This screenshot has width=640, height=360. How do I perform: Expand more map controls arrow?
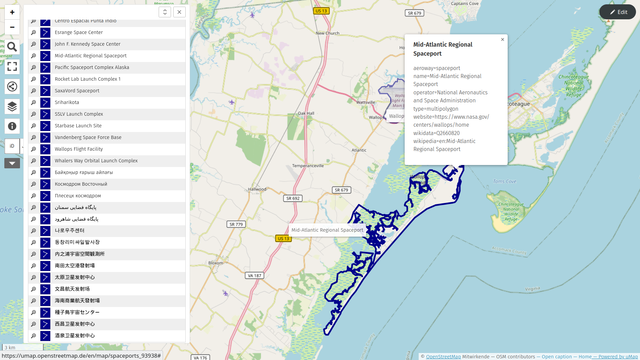pos(12,163)
